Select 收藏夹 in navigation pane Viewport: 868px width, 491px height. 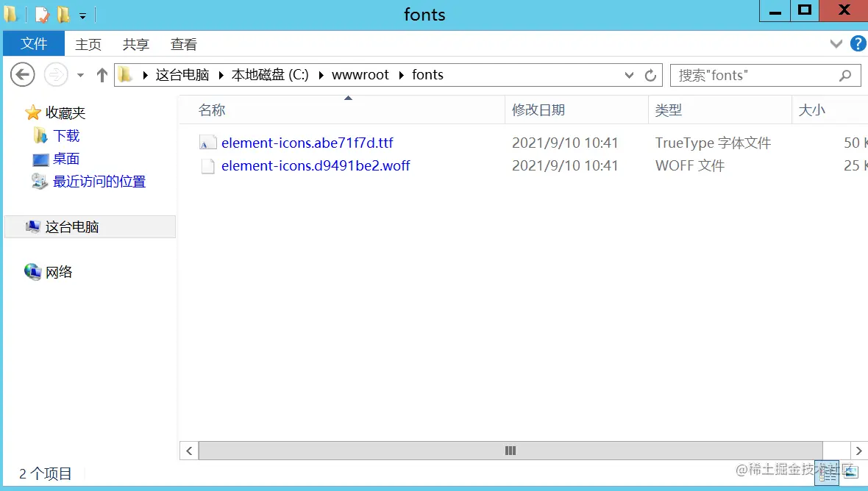click(x=65, y=112)
